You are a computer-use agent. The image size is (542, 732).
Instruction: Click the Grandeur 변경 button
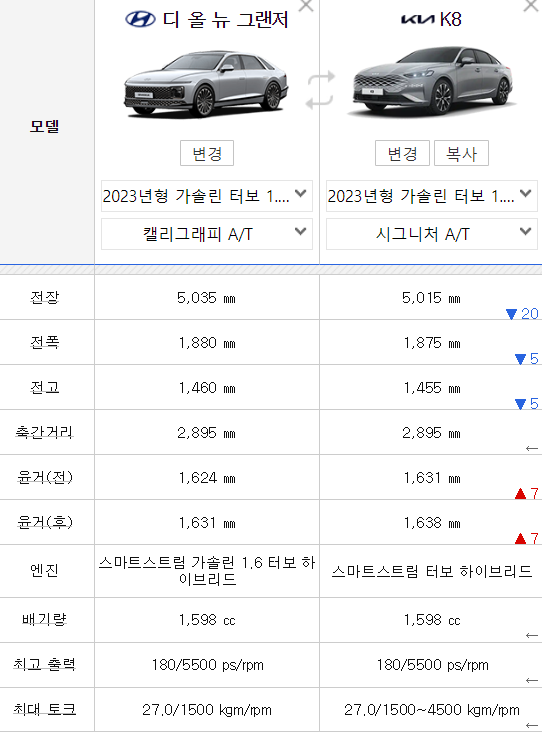(x=207, y=153)
